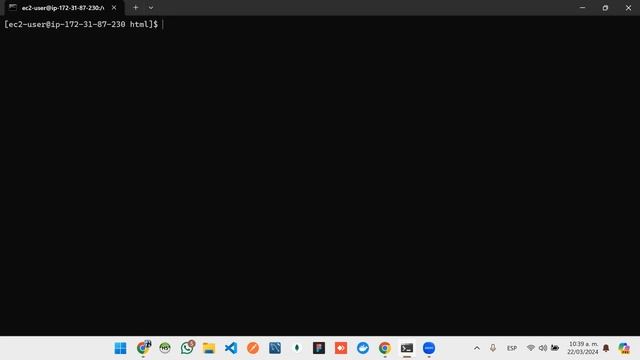
Task: Close the ec2-user terminal tab
Action: coord(114,8)
